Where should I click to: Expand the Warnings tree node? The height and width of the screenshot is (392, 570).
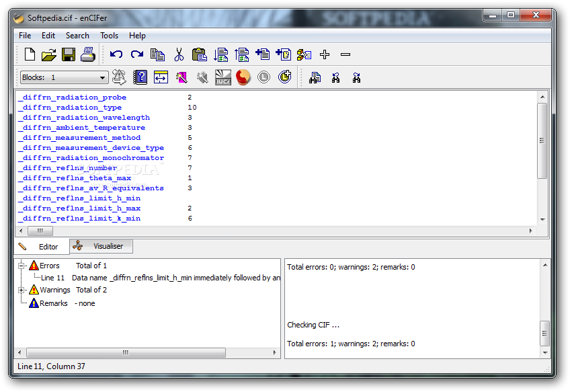coord(21,290)
